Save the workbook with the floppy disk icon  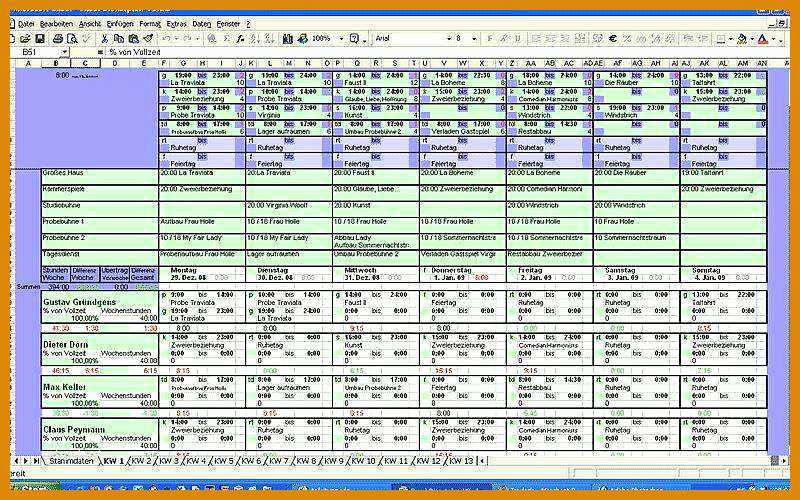coord(40,39)
